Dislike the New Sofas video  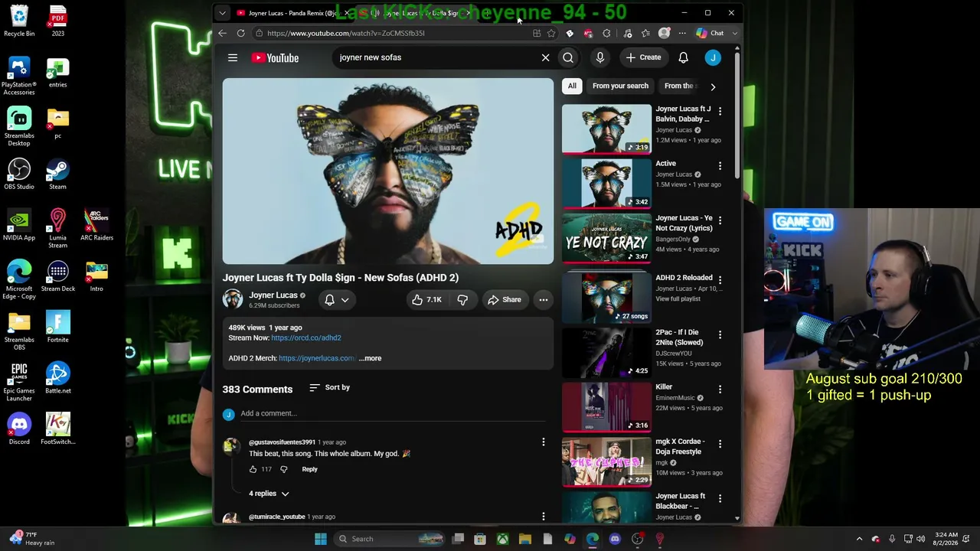(462, 300)
